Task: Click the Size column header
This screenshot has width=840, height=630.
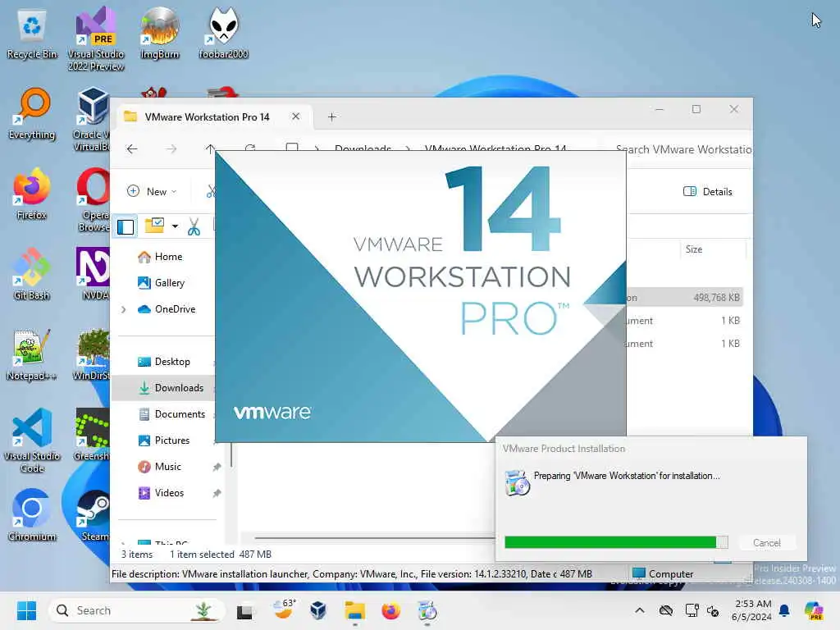Action: (694, 249)
